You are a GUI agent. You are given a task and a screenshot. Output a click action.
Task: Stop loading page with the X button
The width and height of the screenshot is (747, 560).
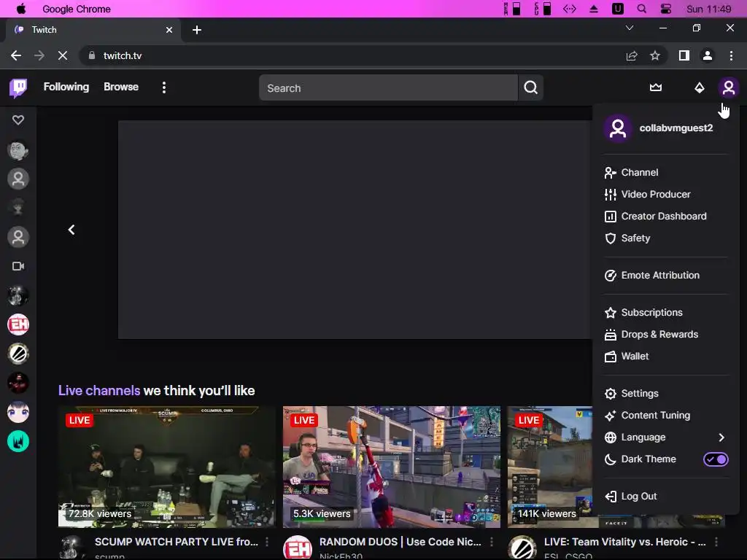click(63, 55)
